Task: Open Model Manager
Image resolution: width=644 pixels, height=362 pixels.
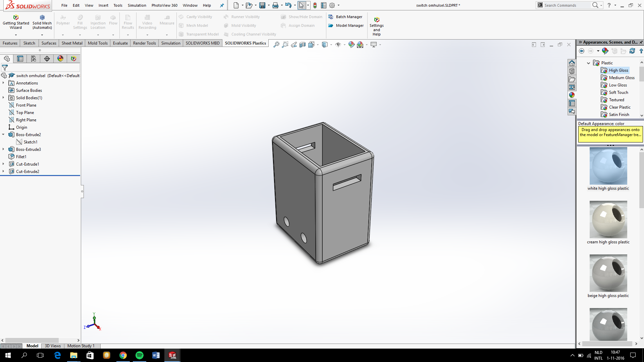Action: point(346,25)
